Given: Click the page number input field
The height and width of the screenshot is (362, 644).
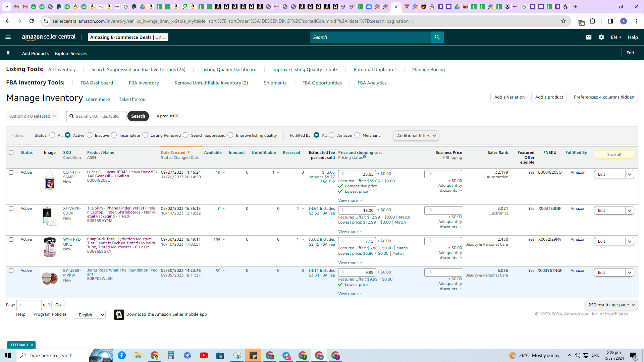Looking at the screenshot, I should point(29,305).
